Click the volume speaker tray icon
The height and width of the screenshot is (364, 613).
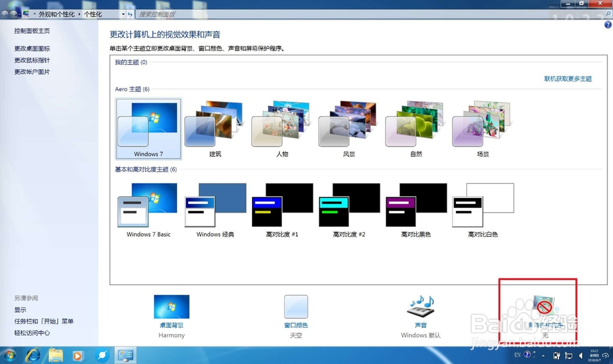tap(581, 355)
